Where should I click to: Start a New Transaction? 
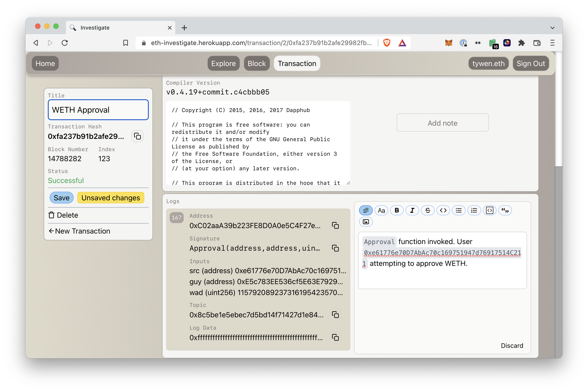pyautogui.click(x=79, y=231)
